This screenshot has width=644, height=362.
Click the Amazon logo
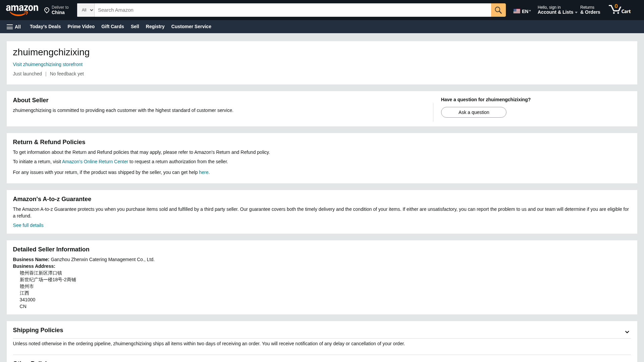pos(22,10)
